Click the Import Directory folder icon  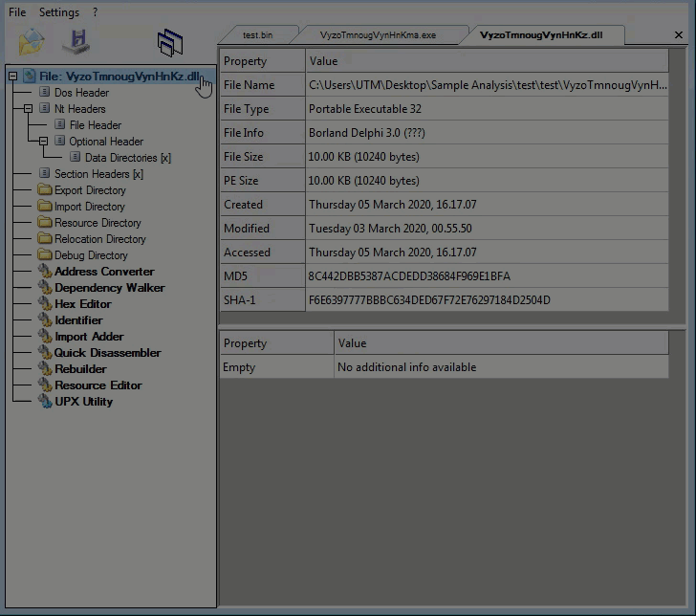coord(44,206)
